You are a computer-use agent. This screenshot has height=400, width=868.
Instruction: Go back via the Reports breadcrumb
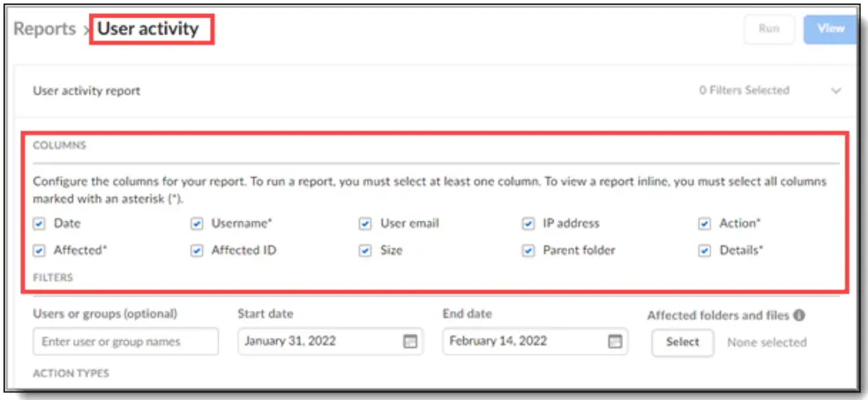tap(45, 29)
